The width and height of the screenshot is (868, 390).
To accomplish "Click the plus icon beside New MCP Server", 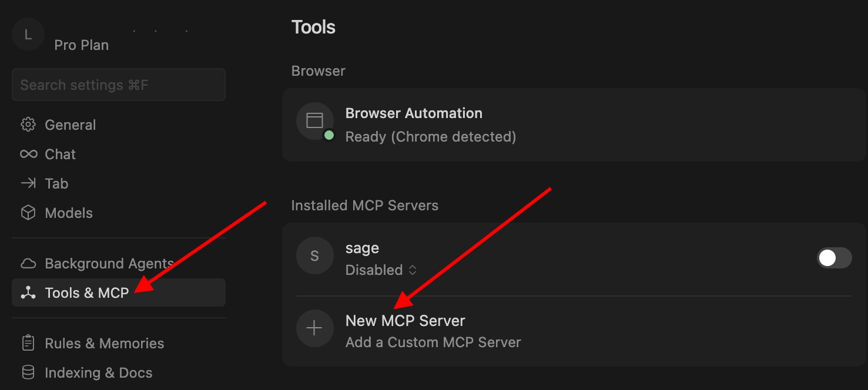I will click(315, 328).
